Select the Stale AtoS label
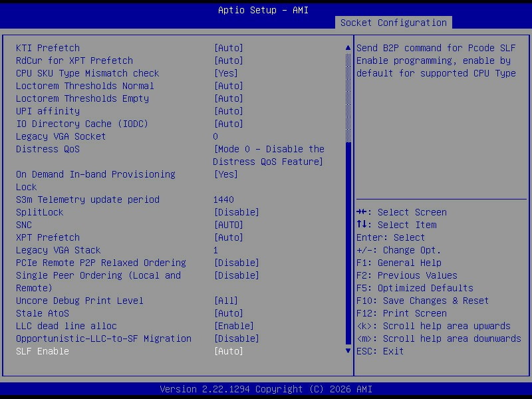Screen dimensions: 532x399 point(43,313)
